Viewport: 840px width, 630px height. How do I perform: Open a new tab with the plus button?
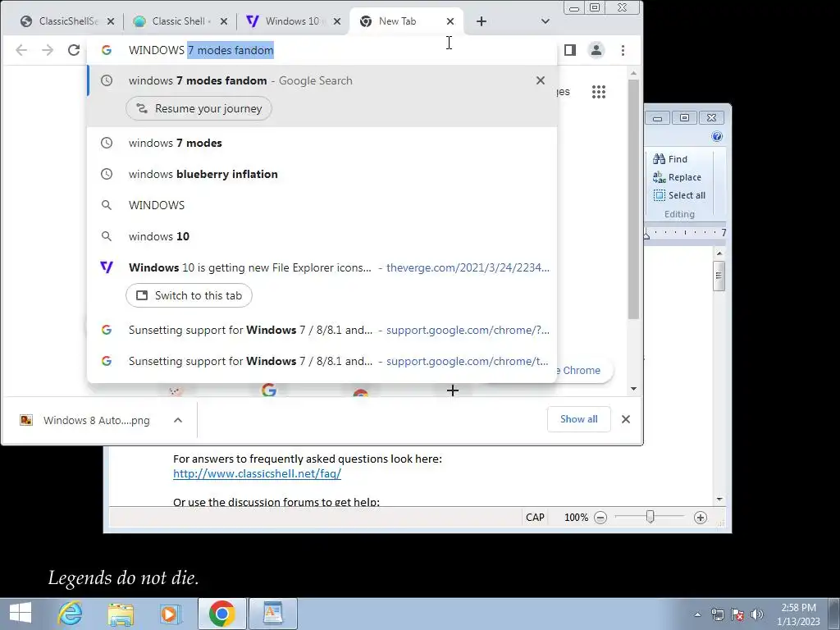click(x=481, y=21)
